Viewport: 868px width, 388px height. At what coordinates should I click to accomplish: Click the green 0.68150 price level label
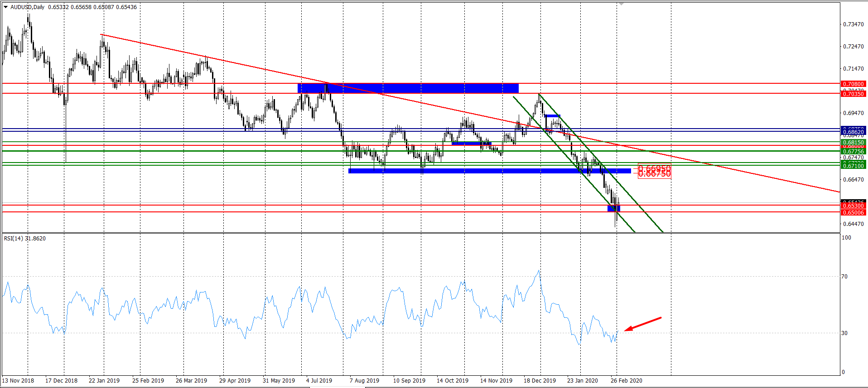pos(853,142)
